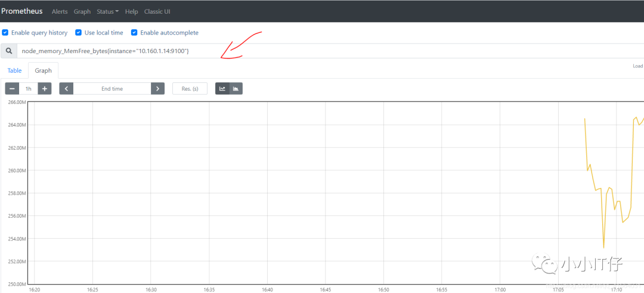Viewport: 644px width, 293px height.
Task: Click the query expression input field
Action: pyautogui.click(x=330, y=51)
